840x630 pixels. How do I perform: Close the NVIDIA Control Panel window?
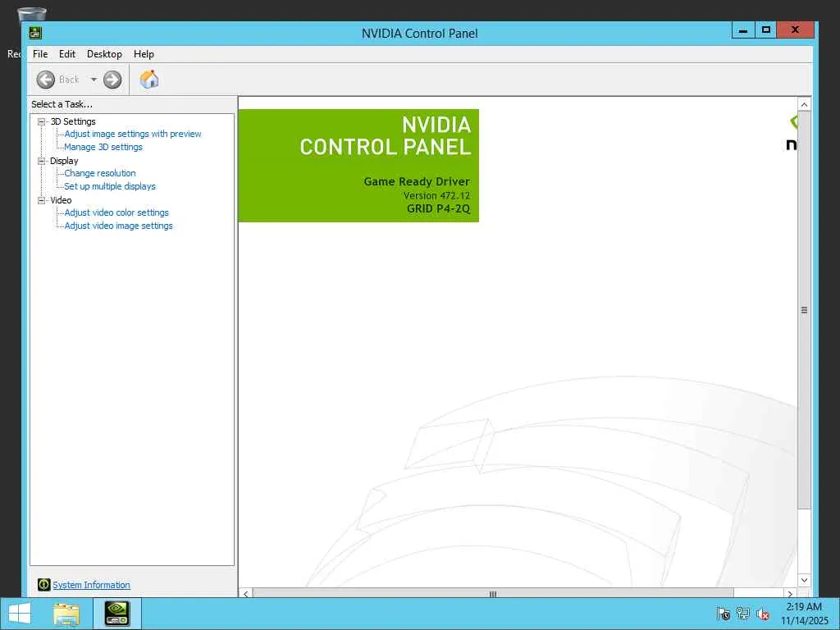coord(796,30)
